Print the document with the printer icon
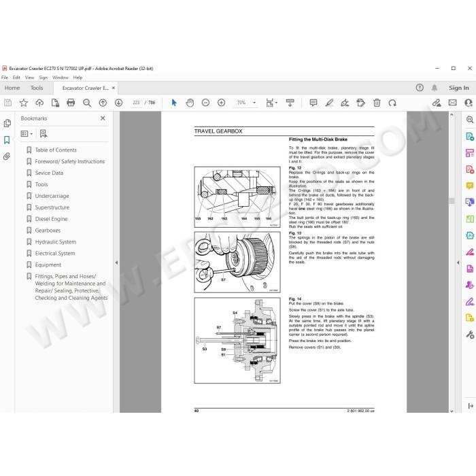The height and width of the screenshot is (476, 476). (x=71, y=103)
